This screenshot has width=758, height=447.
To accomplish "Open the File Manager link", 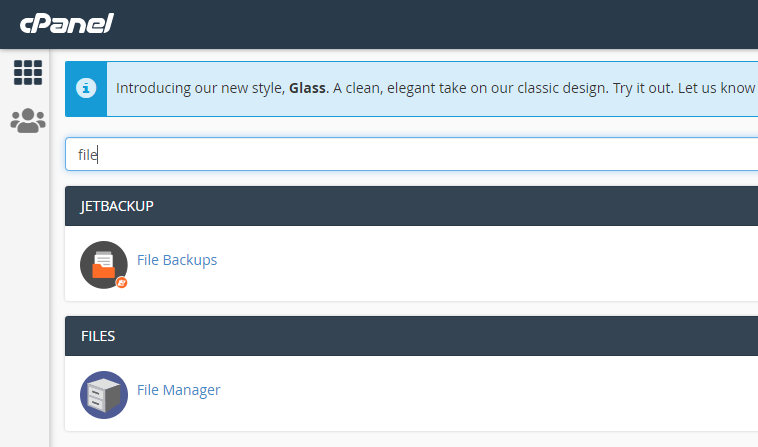I will tap(178, 390).
